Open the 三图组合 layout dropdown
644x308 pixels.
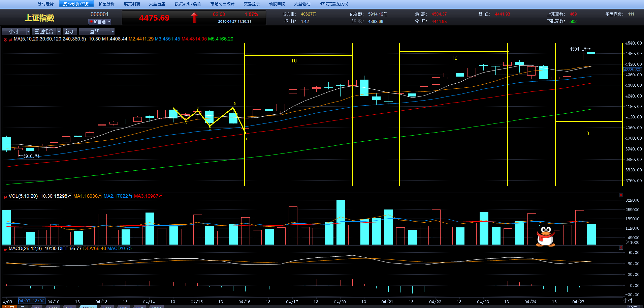[59, 31]
